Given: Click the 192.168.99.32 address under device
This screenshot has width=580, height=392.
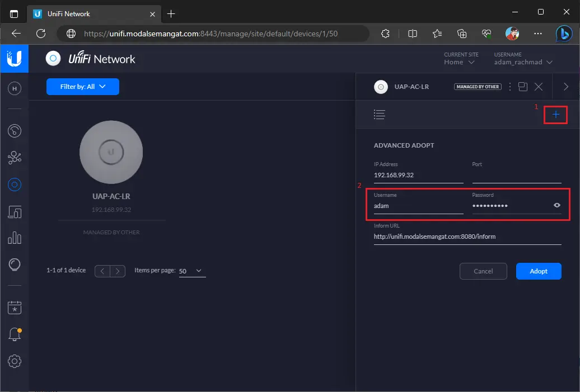Looking at the screenshot, I should 111,210.
